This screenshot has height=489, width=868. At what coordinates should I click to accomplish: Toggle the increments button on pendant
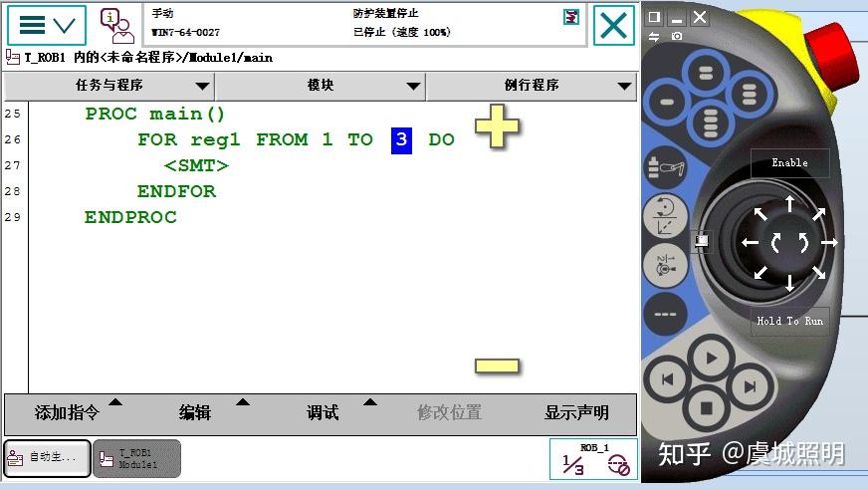665,314
